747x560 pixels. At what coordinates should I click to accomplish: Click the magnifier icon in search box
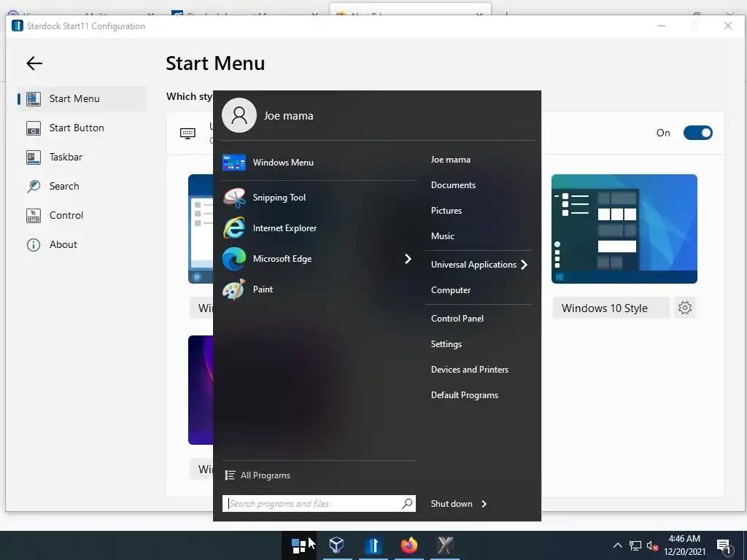click(x=407, y=503)
